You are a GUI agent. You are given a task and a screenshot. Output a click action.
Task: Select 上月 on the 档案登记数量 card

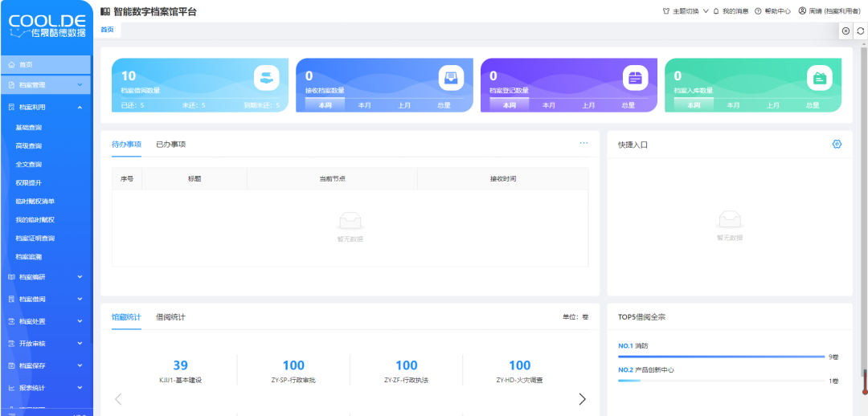588,105
